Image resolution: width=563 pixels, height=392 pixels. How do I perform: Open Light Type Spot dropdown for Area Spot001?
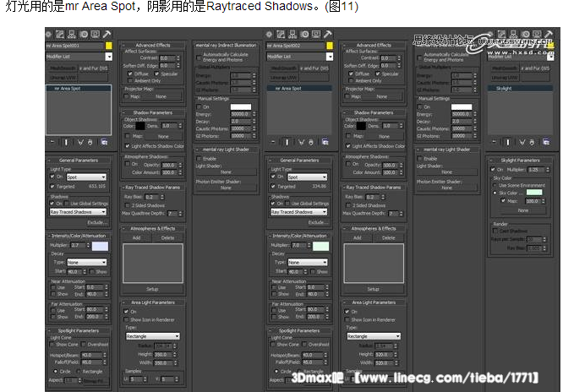click(x=86, y=177)
